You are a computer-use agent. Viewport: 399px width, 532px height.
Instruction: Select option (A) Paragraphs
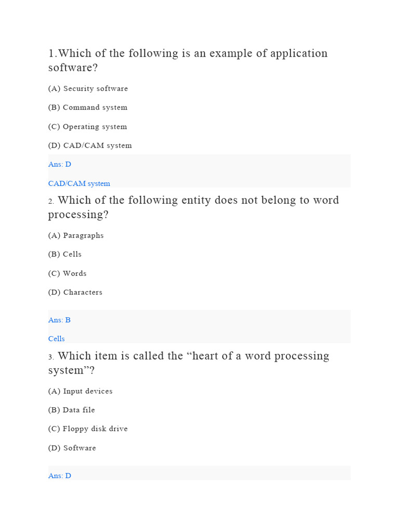(76, 235)
